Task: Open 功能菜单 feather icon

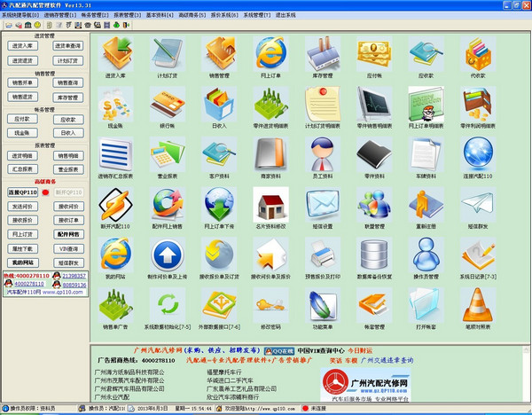Action: click(x=323, y=305)
